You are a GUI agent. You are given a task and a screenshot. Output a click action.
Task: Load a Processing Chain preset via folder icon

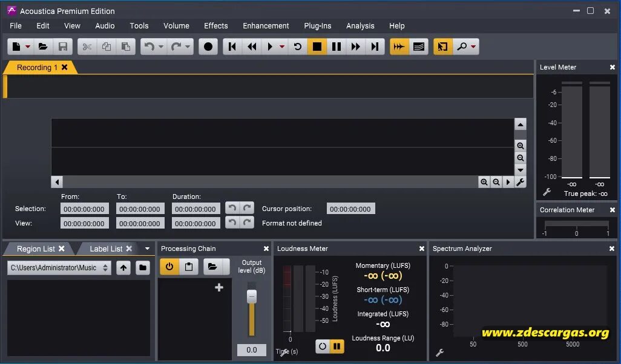(x=212, y=267)
